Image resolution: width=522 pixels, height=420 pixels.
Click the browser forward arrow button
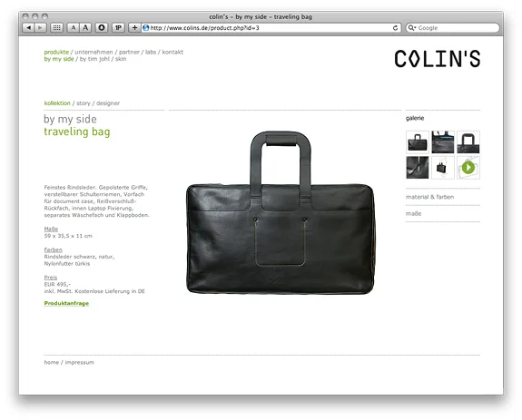point(40,28)
